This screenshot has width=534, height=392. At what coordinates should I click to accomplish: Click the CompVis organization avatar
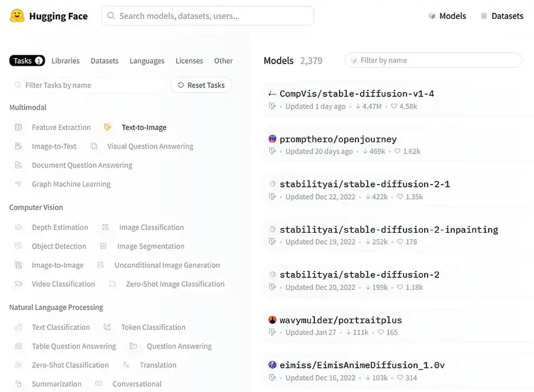coord(273,93)
